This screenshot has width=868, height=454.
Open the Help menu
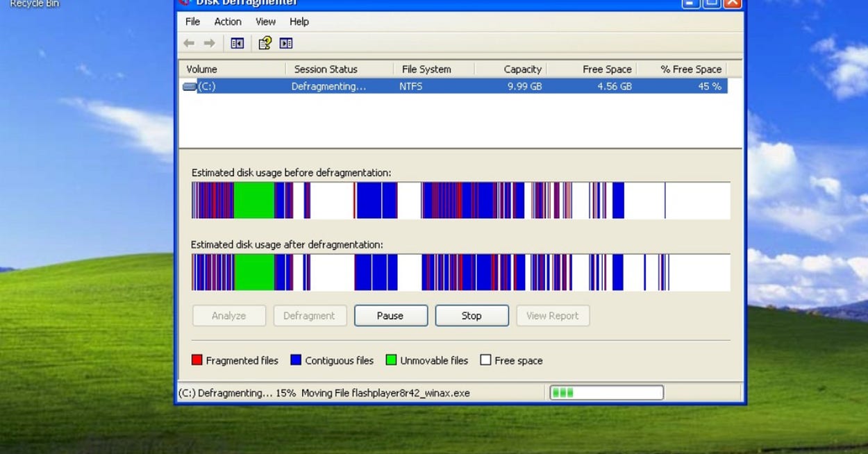299,22
